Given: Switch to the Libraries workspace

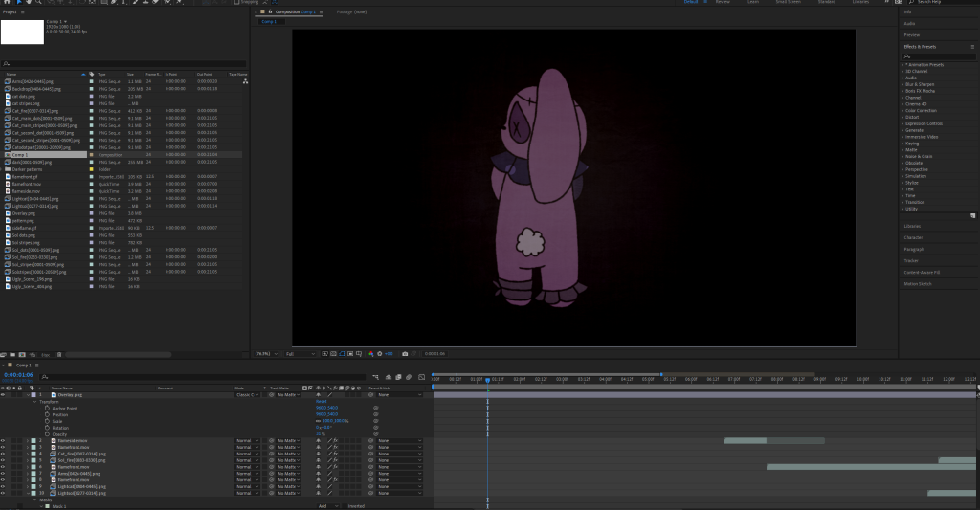Looking at the screenshot, I should point(860,2).
